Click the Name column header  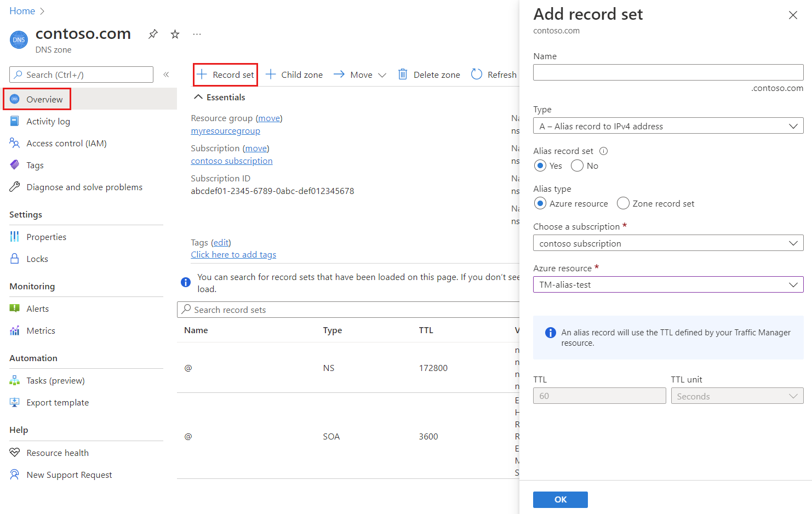pos(196,330)
